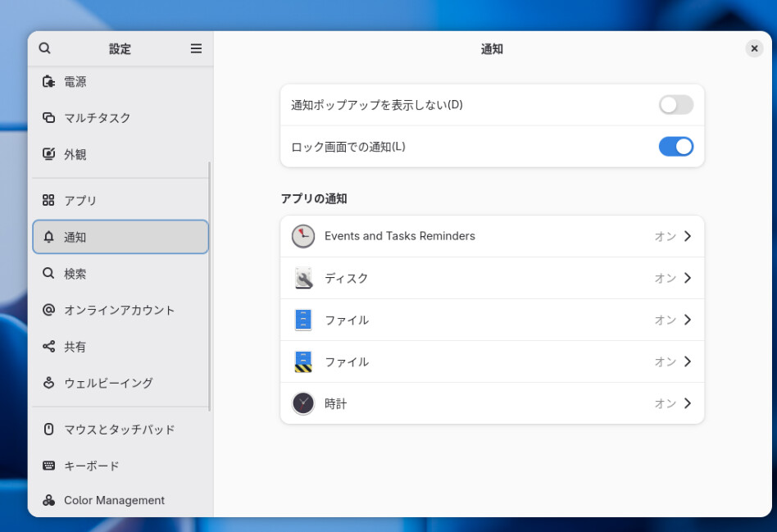Screen dimensions: 777x532
Task: Expand the ディスク row chevron arrow
Action: [688, 278]
